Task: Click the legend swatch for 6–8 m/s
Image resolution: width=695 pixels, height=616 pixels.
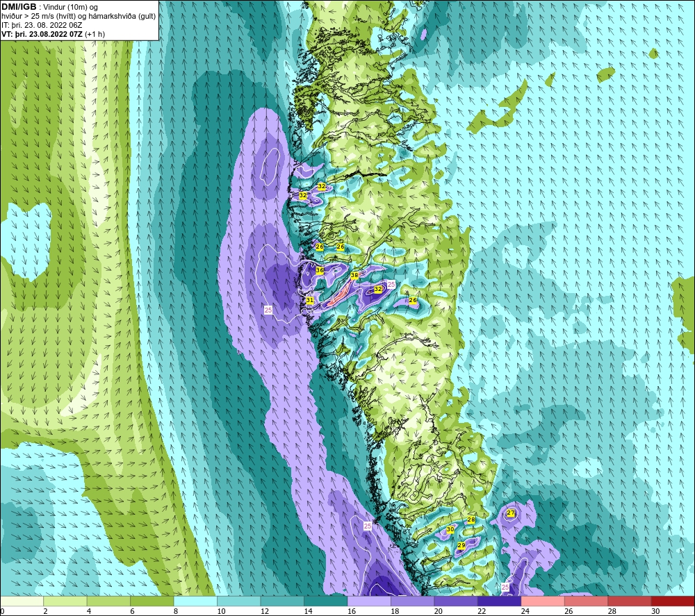Action: [152, 601]
